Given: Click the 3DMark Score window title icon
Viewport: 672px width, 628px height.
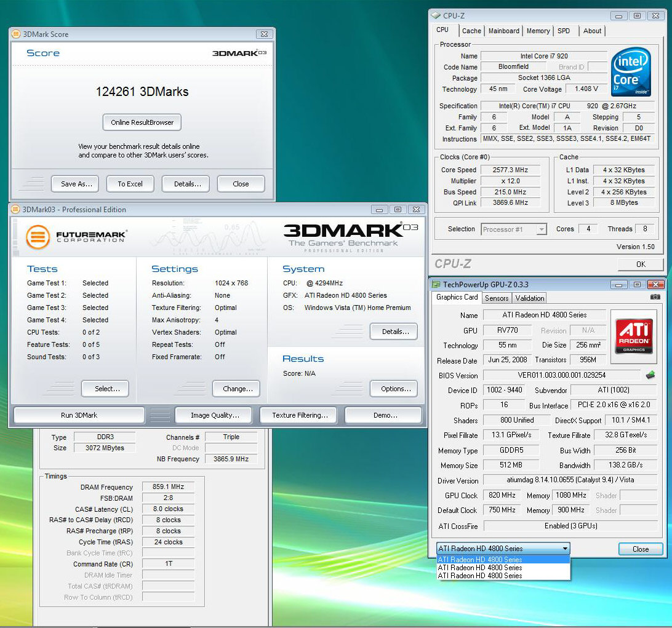Looking at the screenshot, I should point(16,34).
